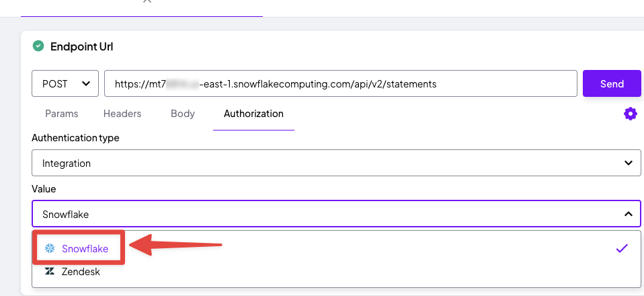The height and width of the screenshot is (296, 644).
Task: Open the purple gear settings icon
Action: click(x=631, y=114)
